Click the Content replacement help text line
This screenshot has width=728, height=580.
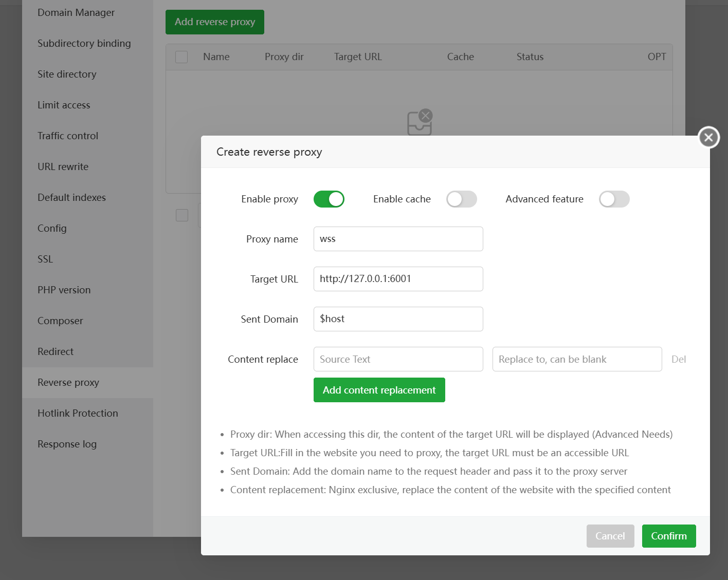pyautogui.click(x=450, y=490)
